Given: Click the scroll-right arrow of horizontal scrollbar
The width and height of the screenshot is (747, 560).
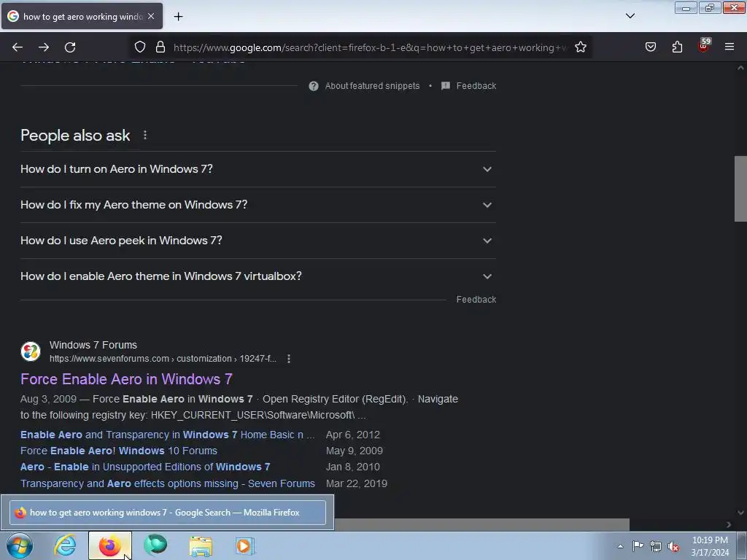Looking at the screenshot, I should 729,524.
